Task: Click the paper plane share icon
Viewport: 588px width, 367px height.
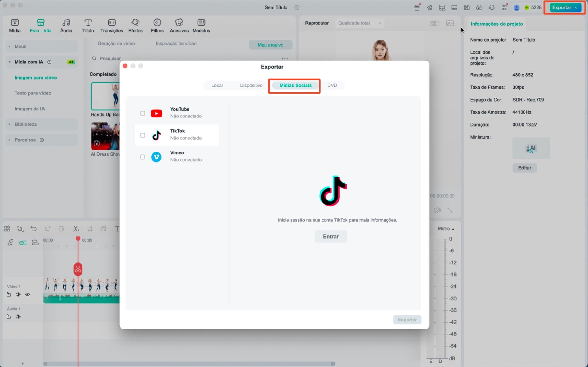Action: pos(430,8)
